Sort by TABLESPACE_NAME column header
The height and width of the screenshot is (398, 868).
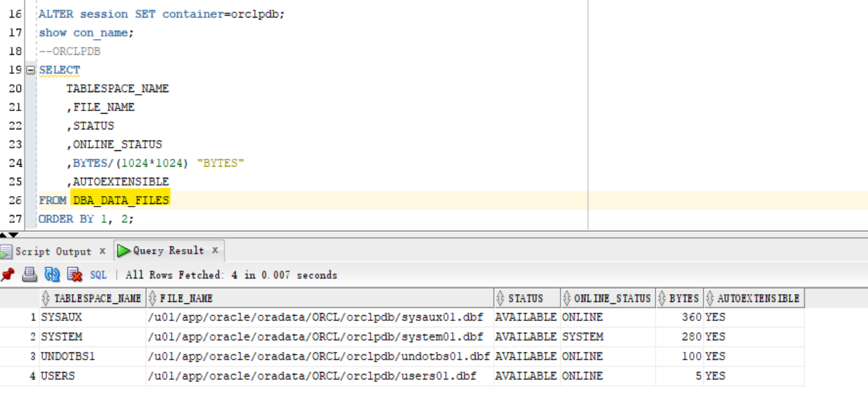tap(93, 299)
